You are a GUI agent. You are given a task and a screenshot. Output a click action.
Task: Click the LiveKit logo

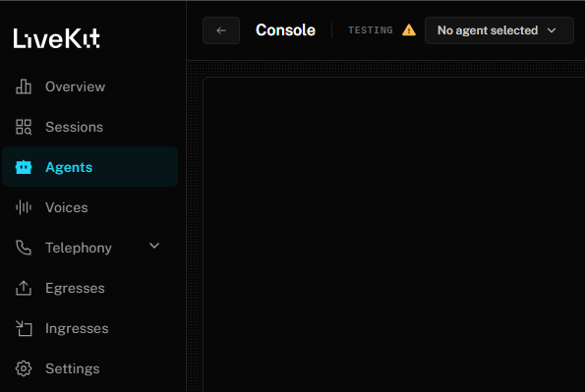click(56, 38)
